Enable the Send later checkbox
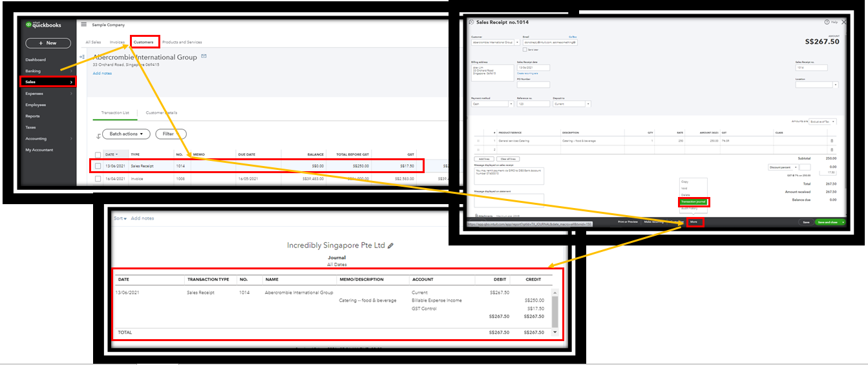Image resolution: width=868 pixels, height=365 pixels. click(x=525, y=50)
